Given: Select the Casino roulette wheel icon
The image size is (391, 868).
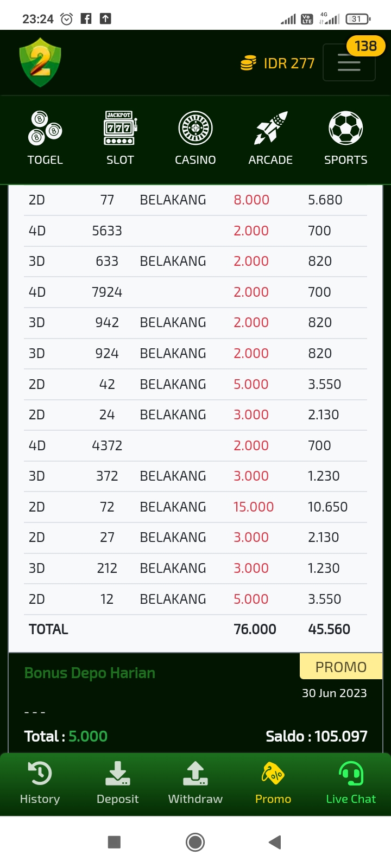Looking at the screenshot, I should (195, 128).
